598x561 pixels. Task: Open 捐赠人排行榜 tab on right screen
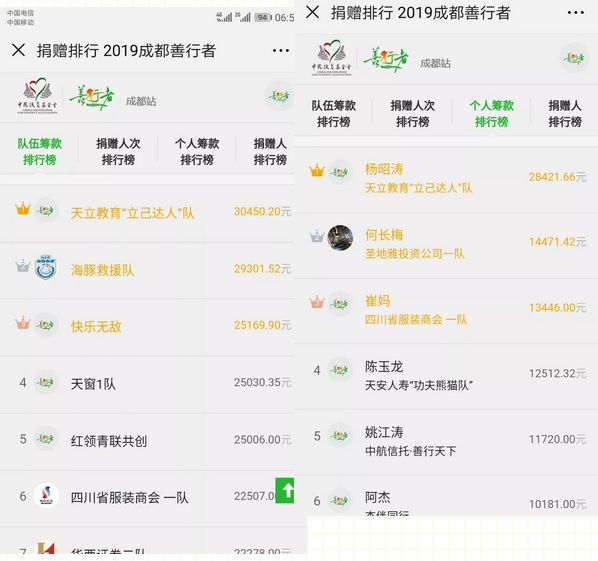click(565, 114)
